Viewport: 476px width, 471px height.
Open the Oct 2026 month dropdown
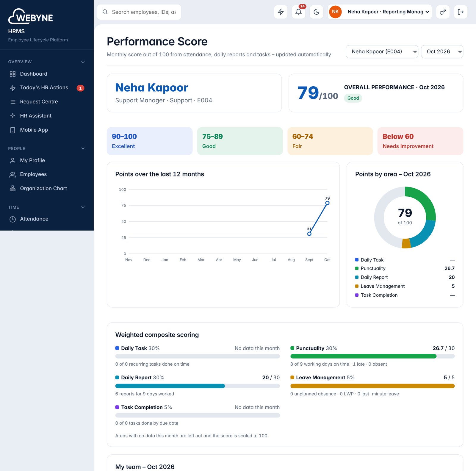tap(442, 52)
